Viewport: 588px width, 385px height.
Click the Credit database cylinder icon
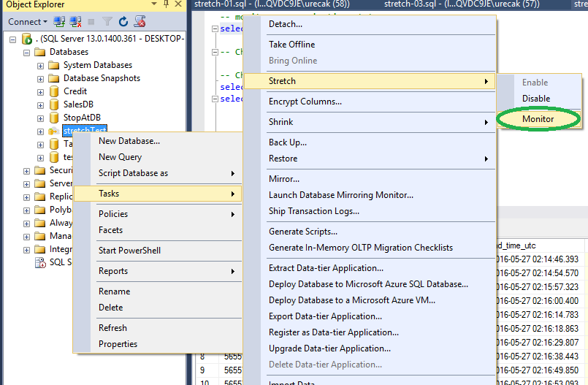(54, 91)
